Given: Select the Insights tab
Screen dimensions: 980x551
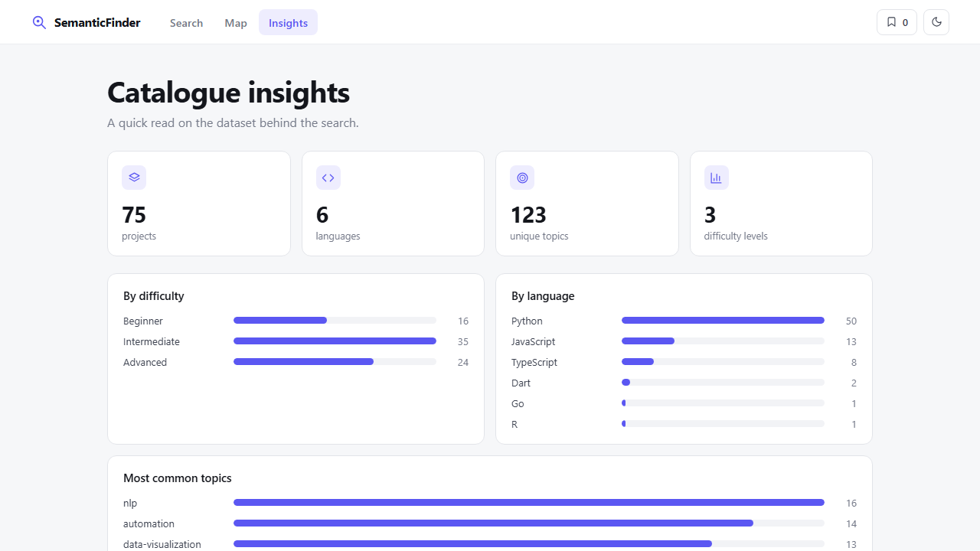Looking at the screenshot, I should pos(288,23).
